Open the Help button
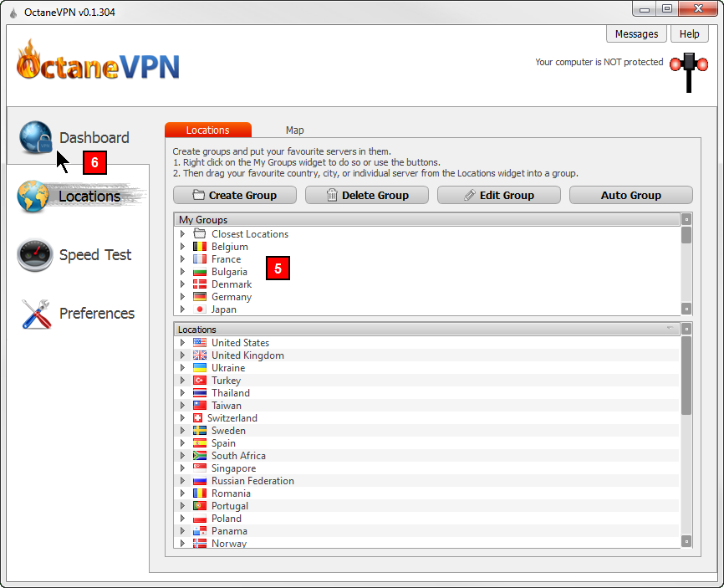 coord(690,34)
